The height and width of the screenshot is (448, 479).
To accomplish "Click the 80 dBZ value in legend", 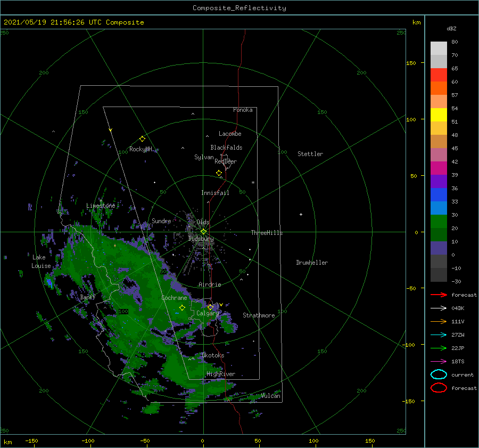I will click(x=455, y=42).
